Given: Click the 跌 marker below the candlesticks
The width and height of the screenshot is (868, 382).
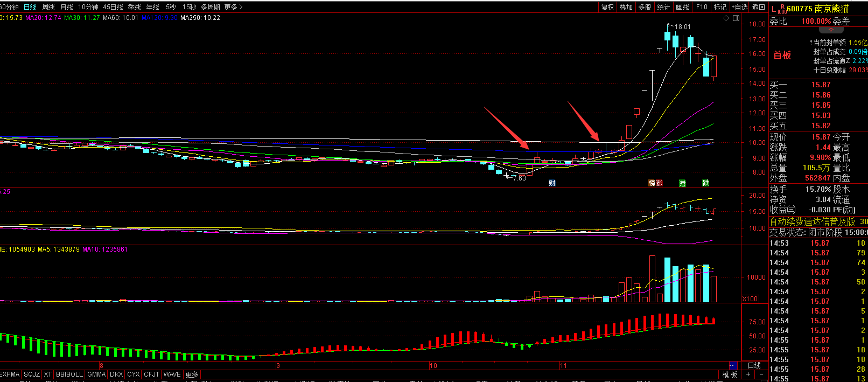Looking at the screenshot, I should (705, 183).
